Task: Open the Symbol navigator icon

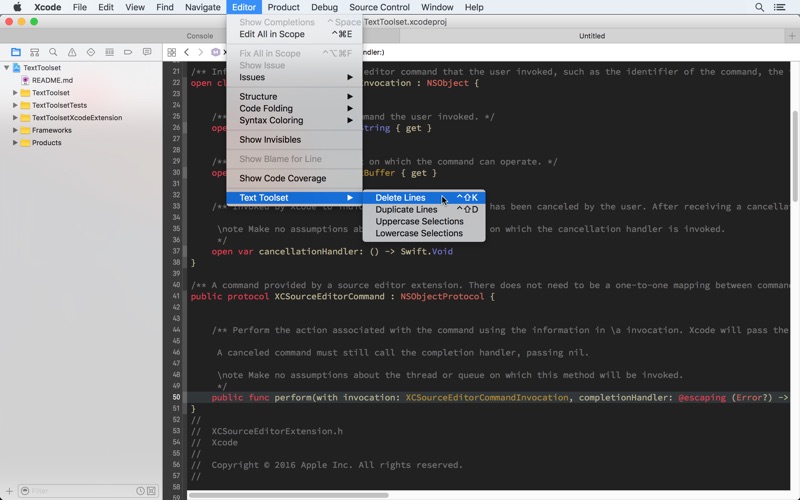Action: tap(34, 52)
